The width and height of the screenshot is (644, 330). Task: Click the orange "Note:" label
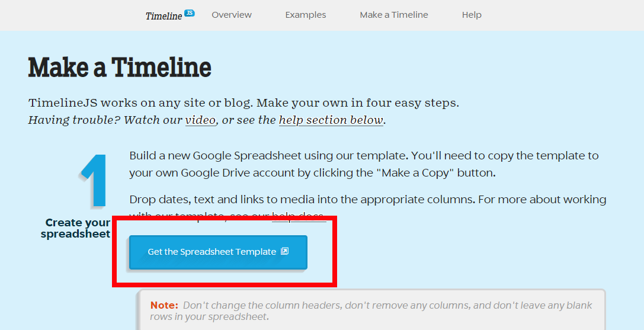[x=164, y=305]
